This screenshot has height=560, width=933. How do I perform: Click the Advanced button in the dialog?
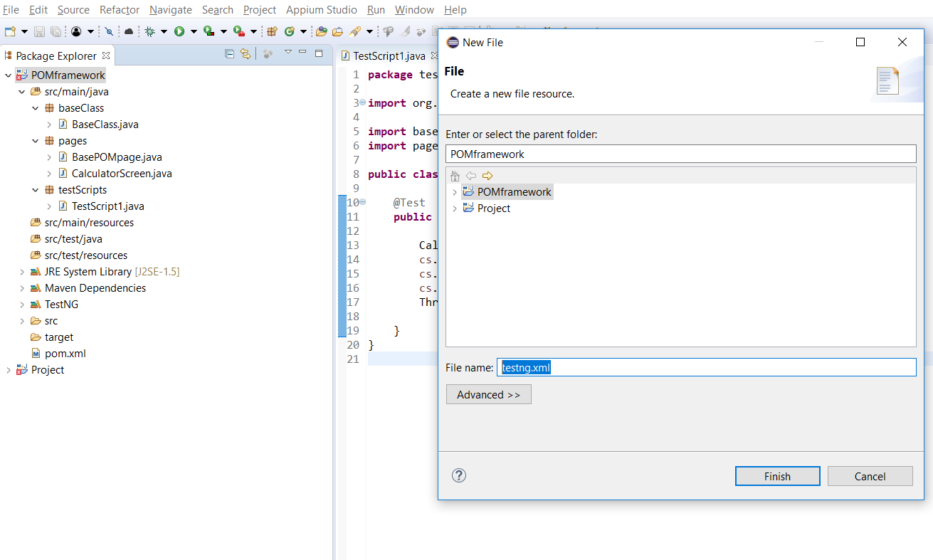[x=488, y=394]
